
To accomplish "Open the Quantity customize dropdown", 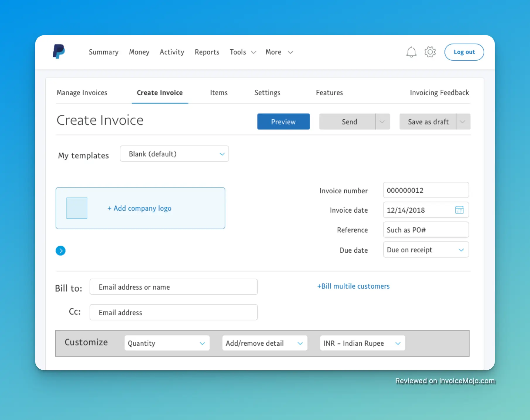I will pyautogui.click(x=167, y=343).
